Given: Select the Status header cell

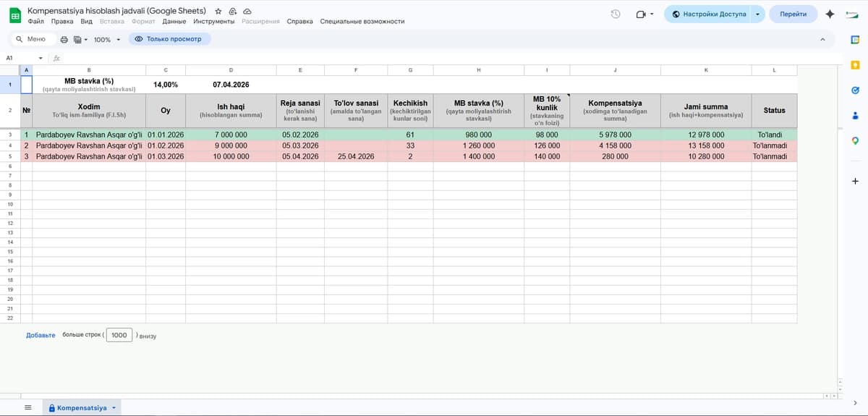Looking at the screenshot, I should pyautogui.click(x=775, y=111).
